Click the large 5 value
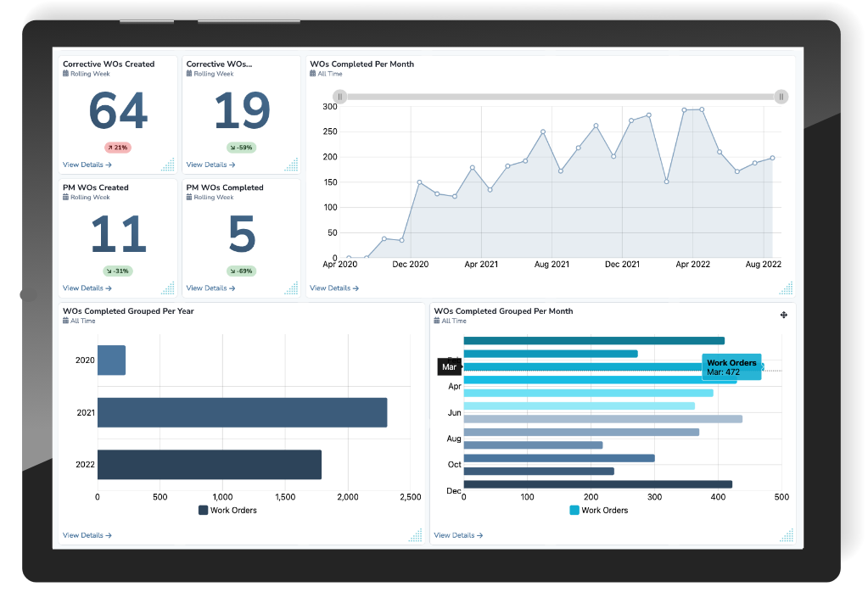Image resolution: width=868 pixels, height=598 pixels. (x=242, y=234)
